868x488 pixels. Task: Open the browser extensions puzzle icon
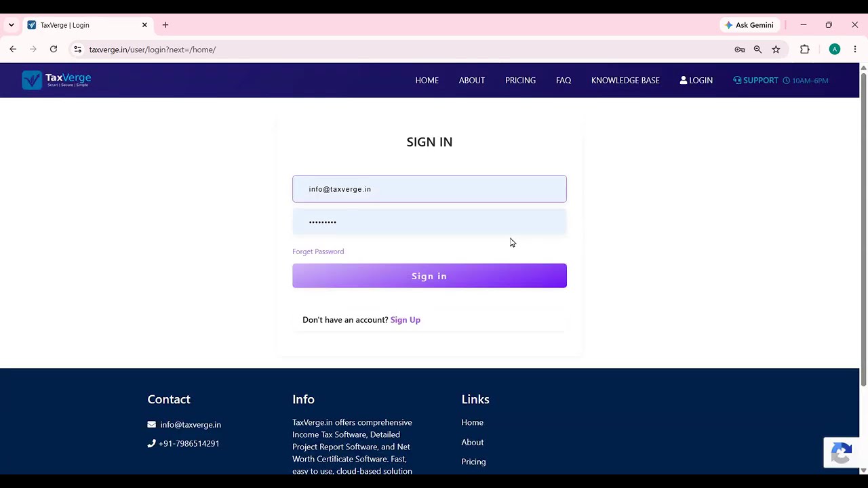pyautogui.click(x=805, y=49)
